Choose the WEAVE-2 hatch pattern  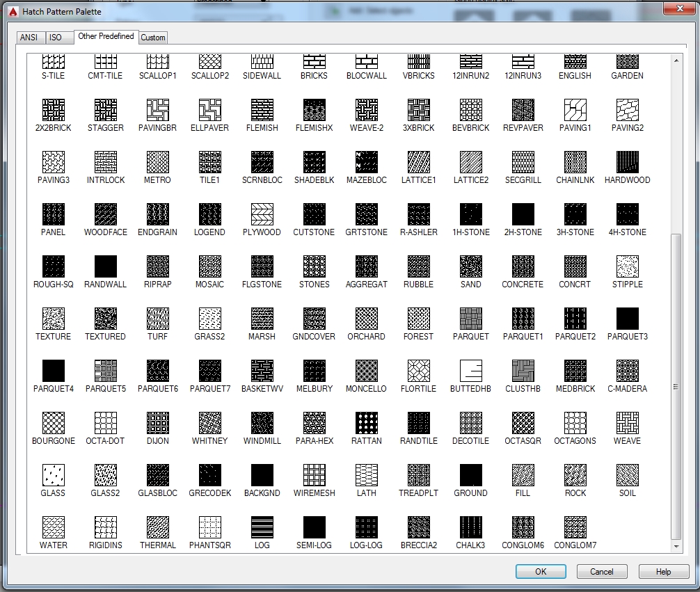(367, 110)
